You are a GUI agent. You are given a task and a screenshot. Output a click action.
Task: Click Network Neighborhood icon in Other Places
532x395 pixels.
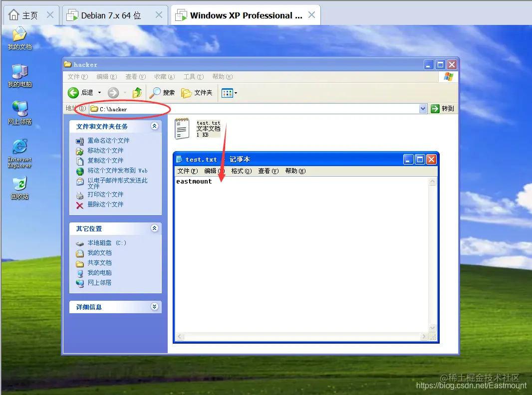(80, 283)
